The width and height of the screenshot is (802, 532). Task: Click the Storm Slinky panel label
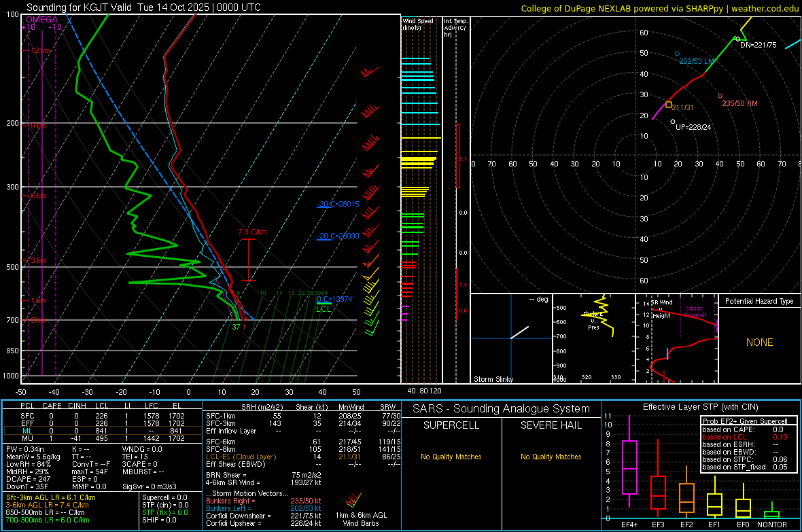(493, 379)
